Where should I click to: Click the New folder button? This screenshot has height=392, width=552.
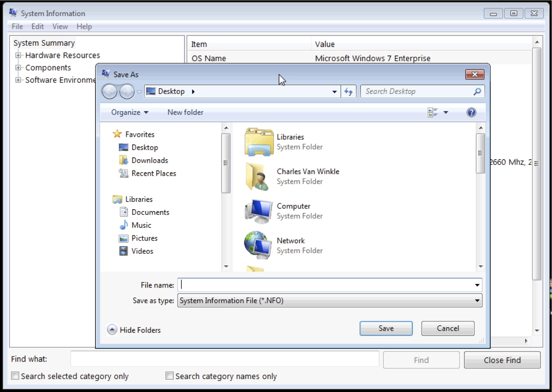pos(185,112)
